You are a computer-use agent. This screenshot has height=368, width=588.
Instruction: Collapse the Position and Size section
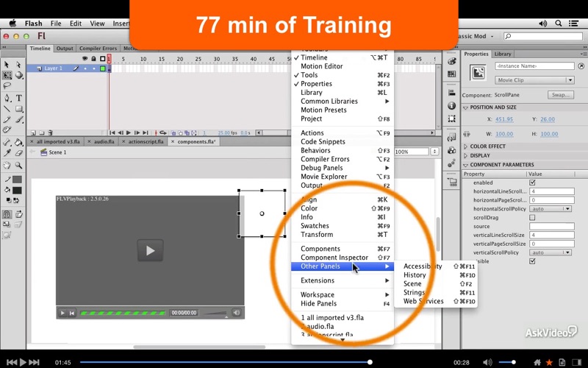[x=466, y=107]
